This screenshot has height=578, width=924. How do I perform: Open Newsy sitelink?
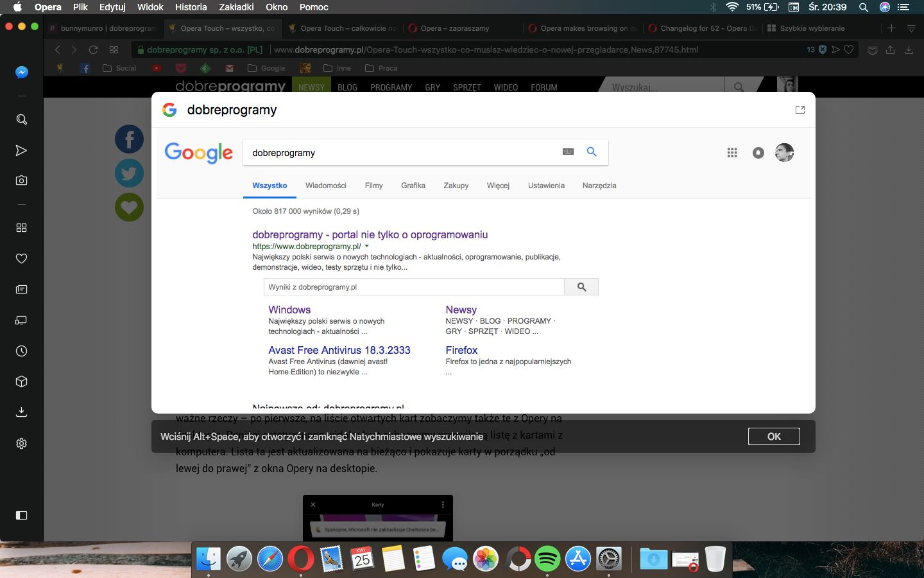[x=461, y=310]
